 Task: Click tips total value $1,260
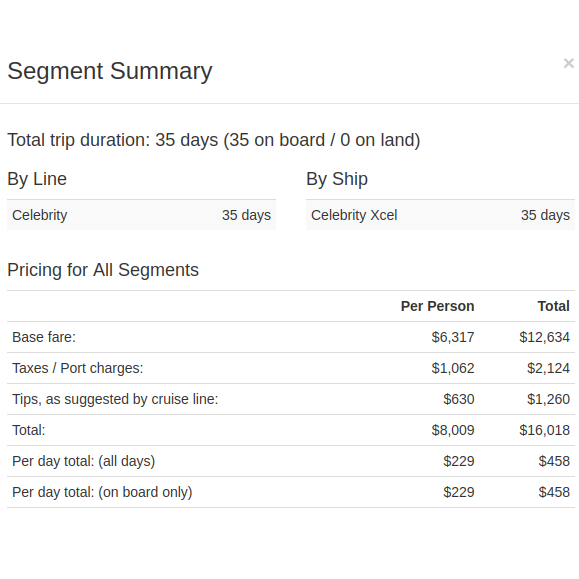548,399
